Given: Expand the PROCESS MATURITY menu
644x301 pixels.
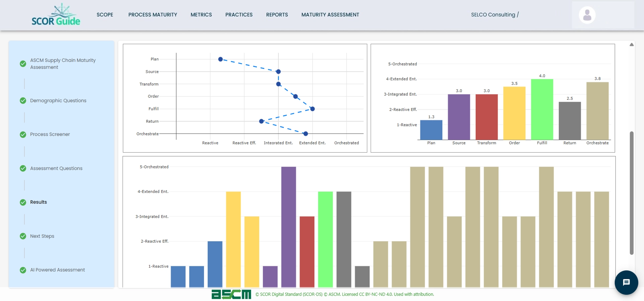Looking at the screenshot, I should click(x=153, y=15).
